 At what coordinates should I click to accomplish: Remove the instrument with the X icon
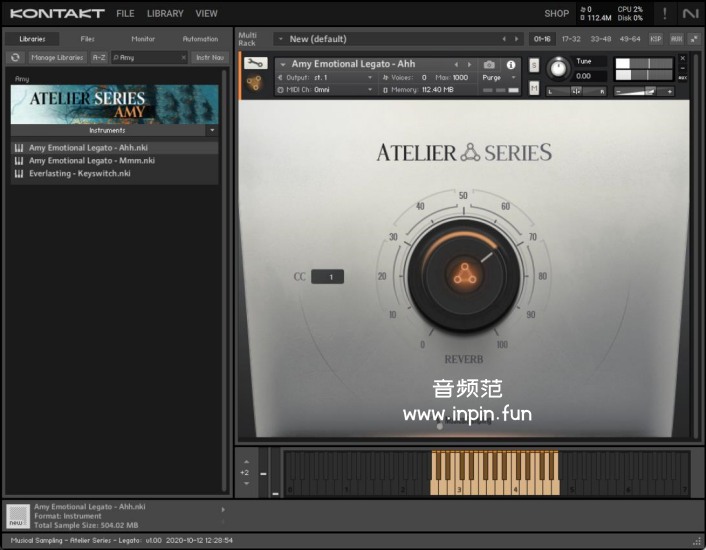coord(683,59)
